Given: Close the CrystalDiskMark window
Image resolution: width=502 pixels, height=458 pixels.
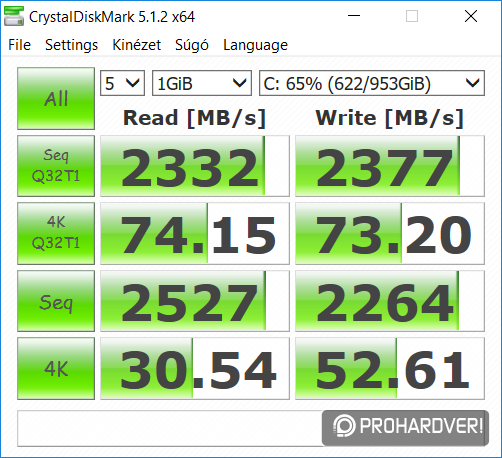Looking at the screenshot, I should pos(471,16).
